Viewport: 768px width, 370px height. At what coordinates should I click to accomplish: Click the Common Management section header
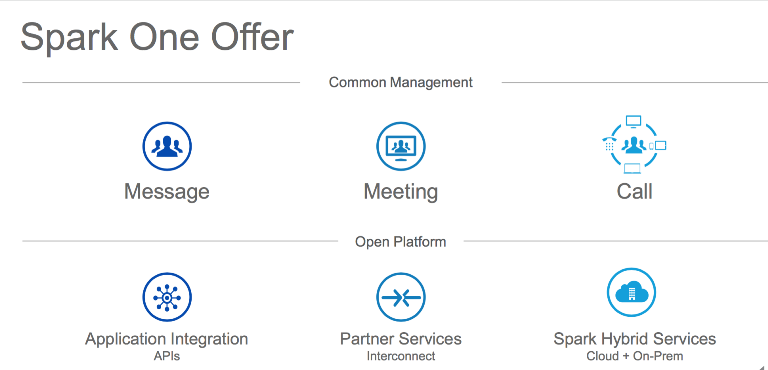click(401, 82)
